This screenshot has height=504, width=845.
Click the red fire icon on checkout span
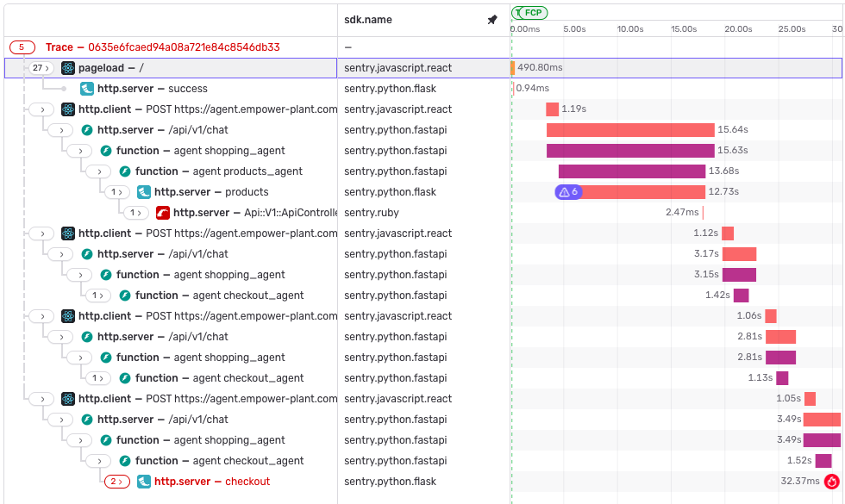point(832,482)
